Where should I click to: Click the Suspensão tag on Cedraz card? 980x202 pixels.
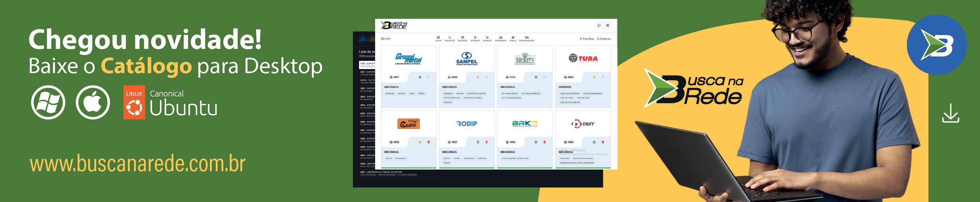401,158
